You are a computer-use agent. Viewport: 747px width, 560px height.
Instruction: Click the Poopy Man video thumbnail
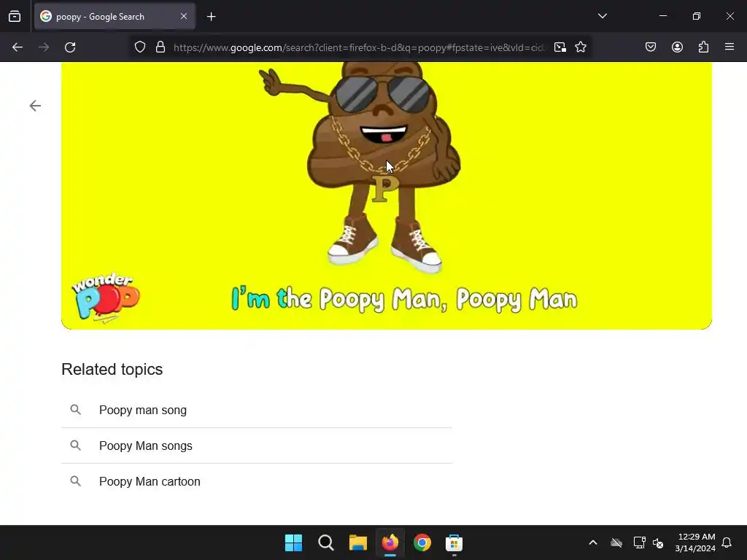tap(387, 195)
